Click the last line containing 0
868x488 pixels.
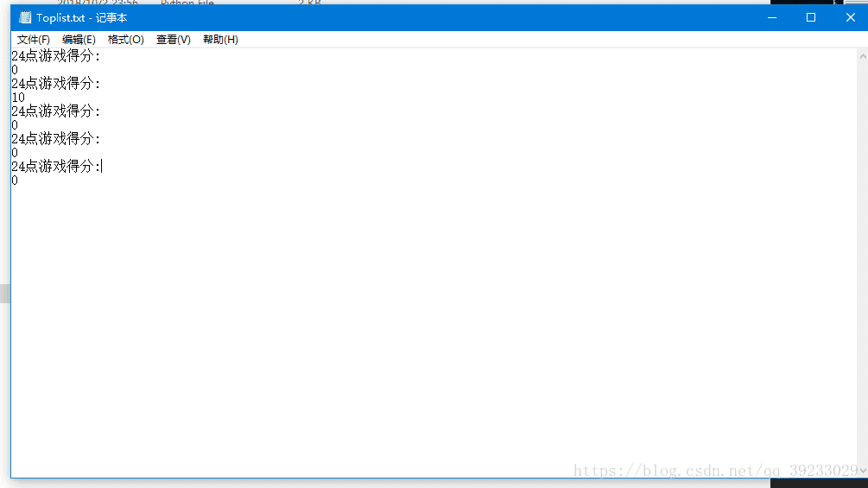(15, 181)
